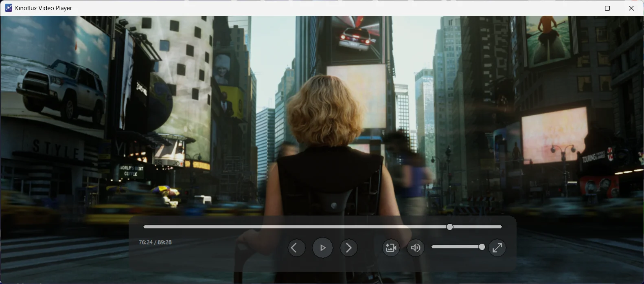Skip to the previous track
Image resolution: width=644 pixels, height=284 pixels.
tap(296, 248)
